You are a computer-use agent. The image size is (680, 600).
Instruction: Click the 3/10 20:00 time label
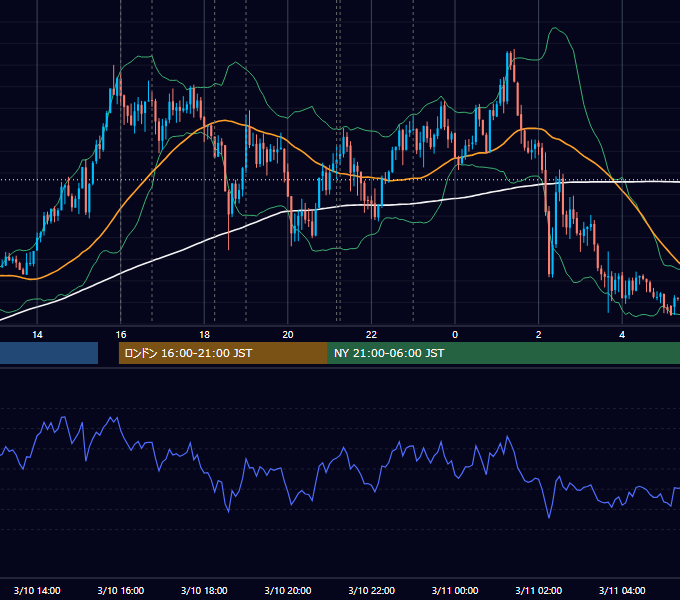point(288,590)
